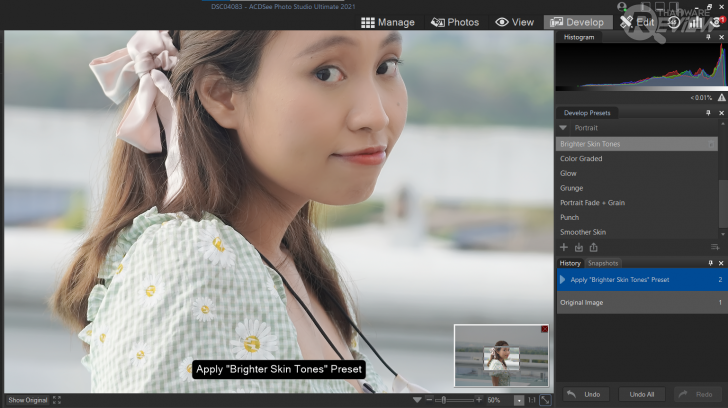Screen dimensions: 728x408
Task: Set zoom to 1:1 actual size
Action: 532,400
